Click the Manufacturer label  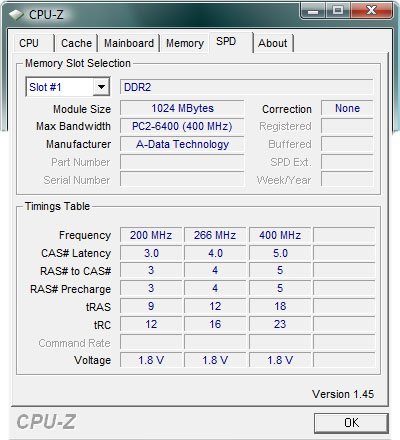(x=78, y=144)
